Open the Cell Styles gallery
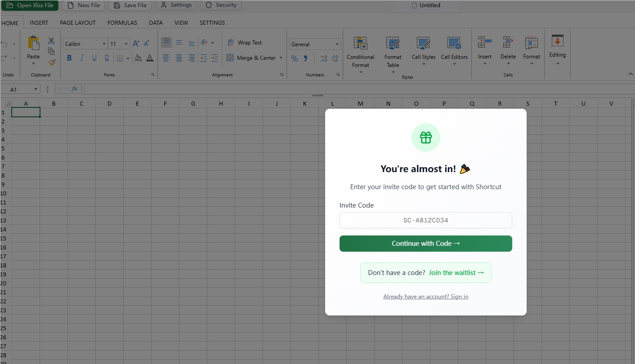Screen dimensions: 635x364 [423, 50]
